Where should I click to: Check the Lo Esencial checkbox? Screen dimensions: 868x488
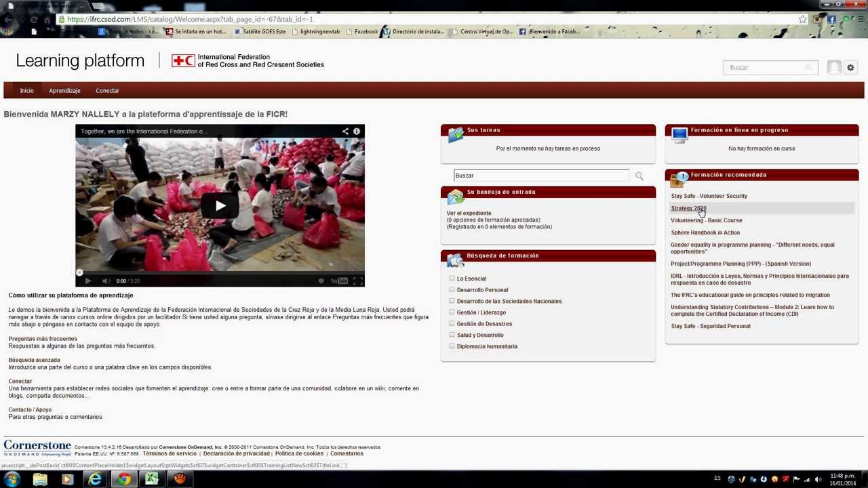click(452, 278)
